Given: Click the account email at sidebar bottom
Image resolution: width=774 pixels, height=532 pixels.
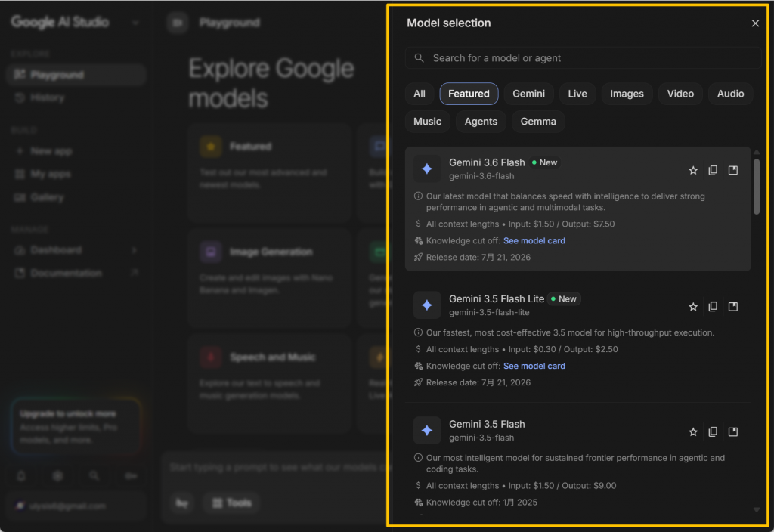Looking at the screenshot, I should (67, 506).
